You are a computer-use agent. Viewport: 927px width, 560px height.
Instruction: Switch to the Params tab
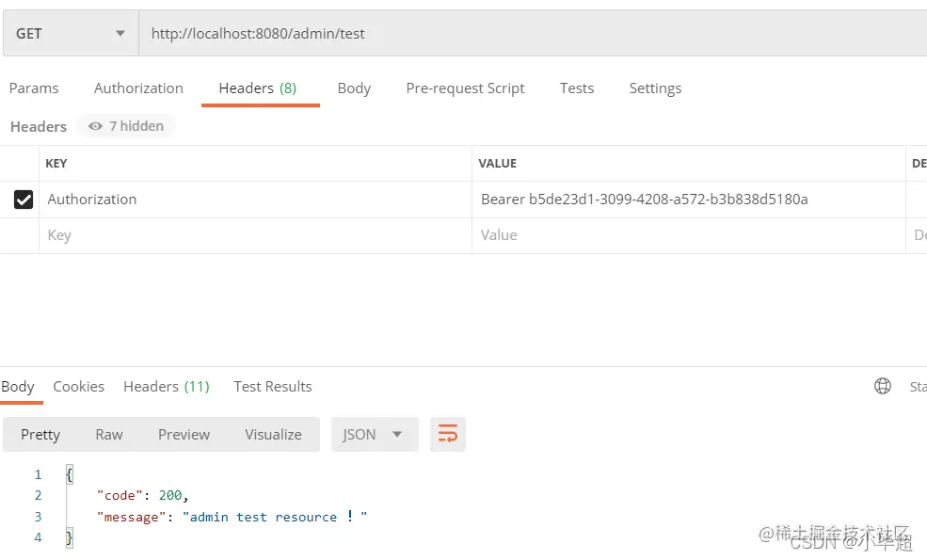[34, 88]
